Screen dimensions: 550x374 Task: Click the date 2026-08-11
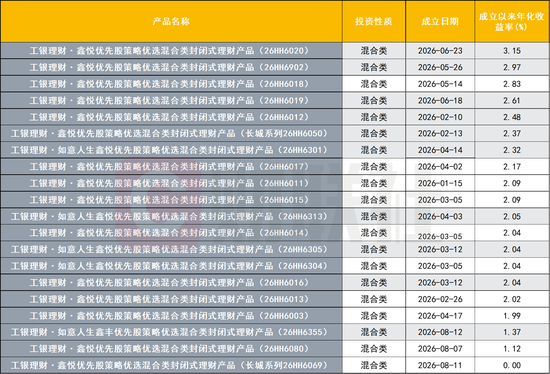click(x=440, y=366)
